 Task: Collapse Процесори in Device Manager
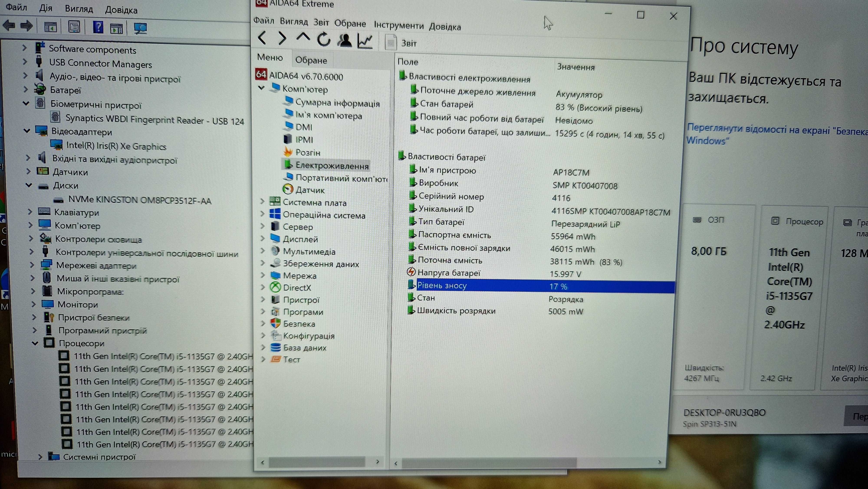[35, 343]
